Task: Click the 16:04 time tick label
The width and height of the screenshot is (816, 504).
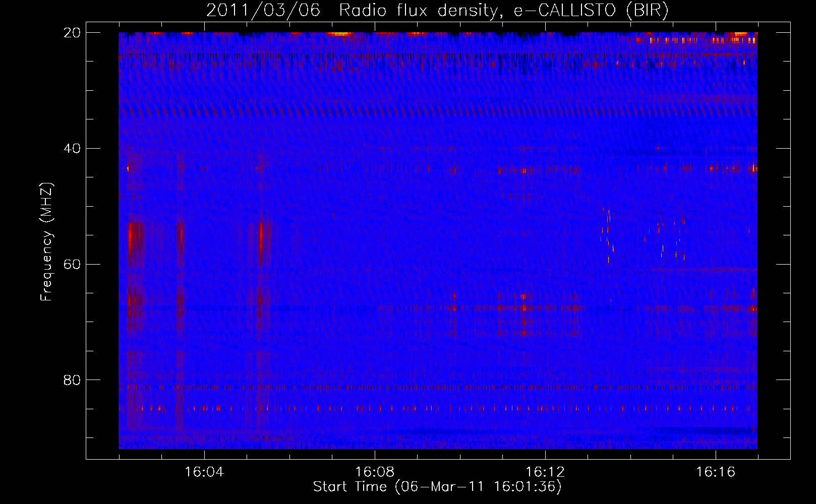Action: click(x=204, y=472)
